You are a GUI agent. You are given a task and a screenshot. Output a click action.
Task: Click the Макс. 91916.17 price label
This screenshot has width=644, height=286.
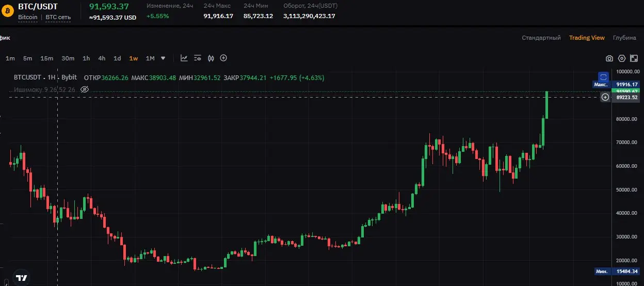click(616, 84)
